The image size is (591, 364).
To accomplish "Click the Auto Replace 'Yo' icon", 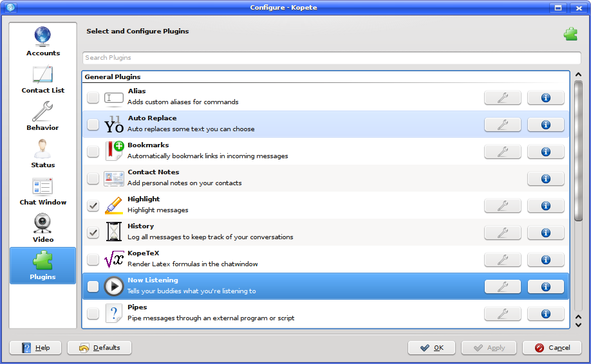I will 113,125.
